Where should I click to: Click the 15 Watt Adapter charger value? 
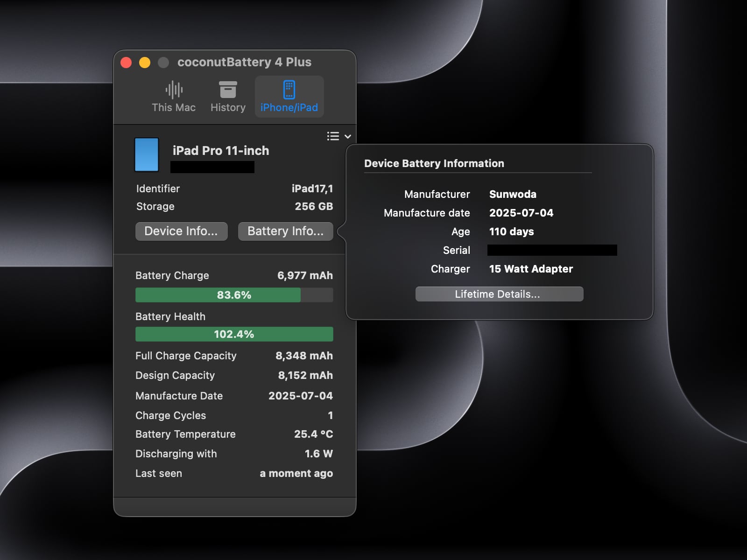pyautogui.click(x=531, y=269)
